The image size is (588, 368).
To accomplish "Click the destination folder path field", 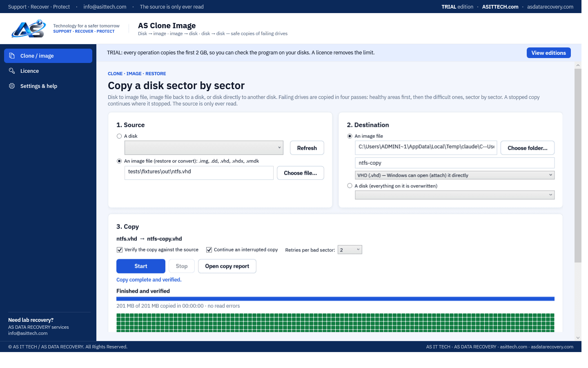I will click(426, 148).
